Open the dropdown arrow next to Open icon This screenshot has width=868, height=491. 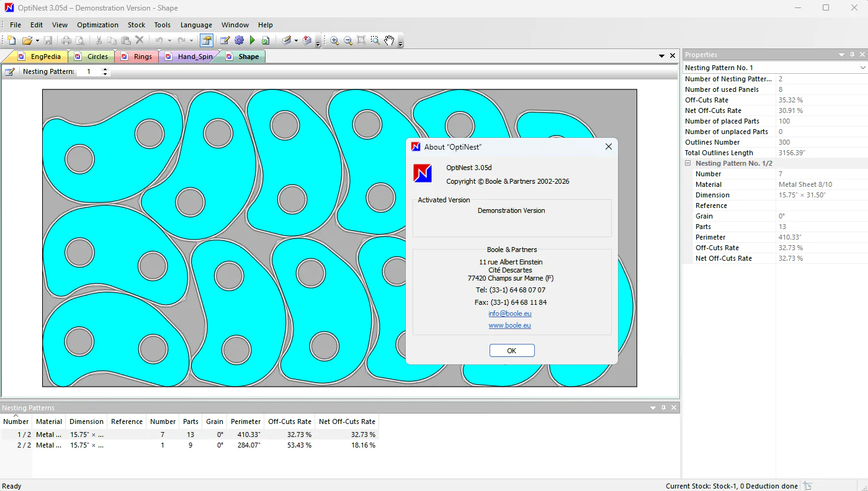(x=37, y=41)
